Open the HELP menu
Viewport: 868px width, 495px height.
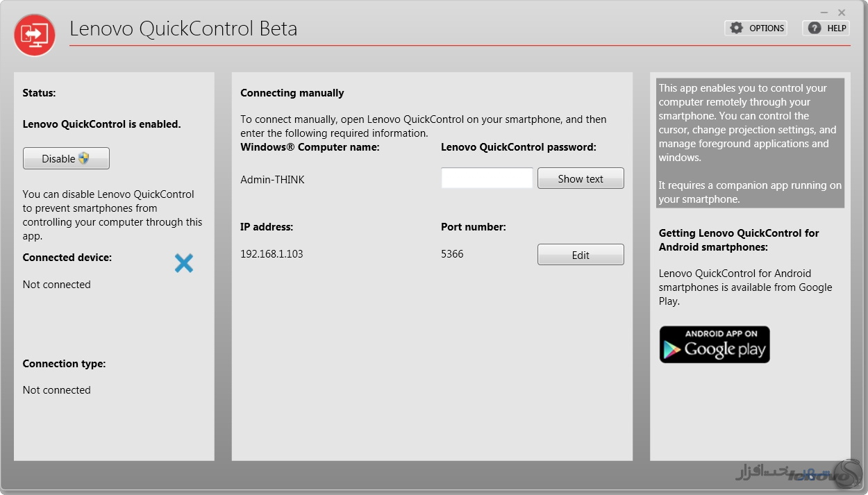click(x=826, y=28)
